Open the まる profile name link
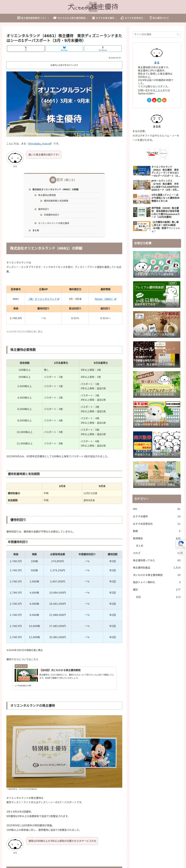The width and height of the screenshot is (186, 868). [157, 63]
